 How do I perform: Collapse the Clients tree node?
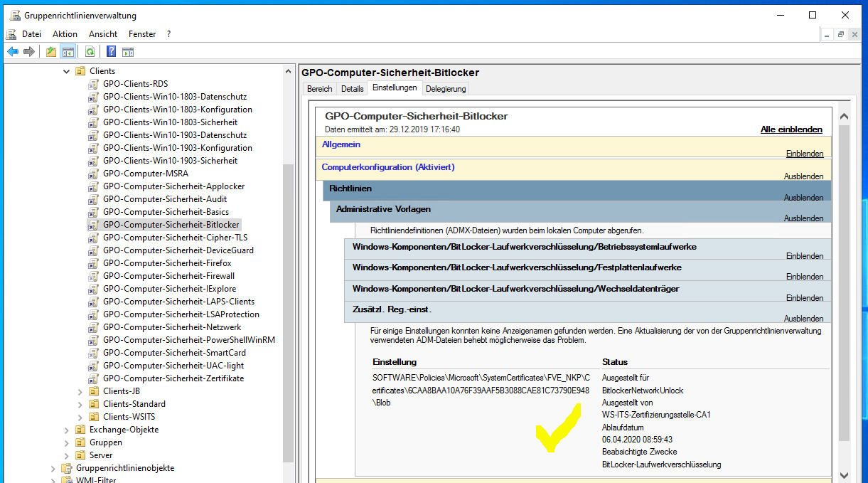66,71
